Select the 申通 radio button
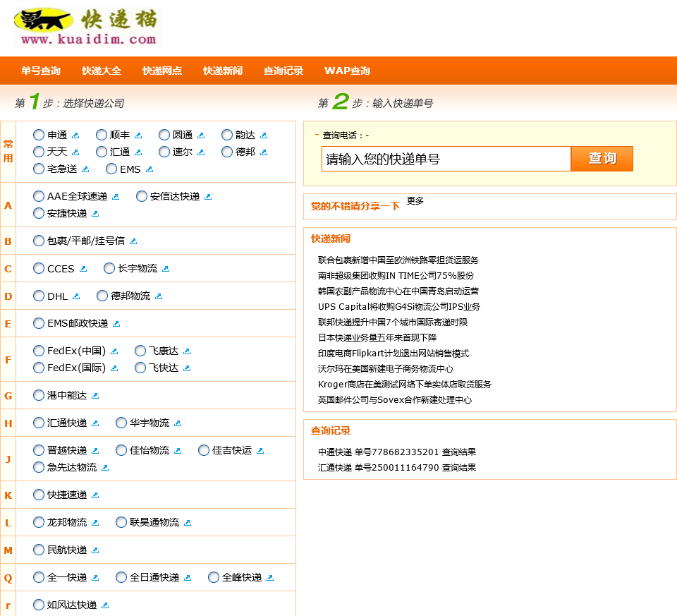The height and width of the screenshot is (616, 677). [39, 135]
